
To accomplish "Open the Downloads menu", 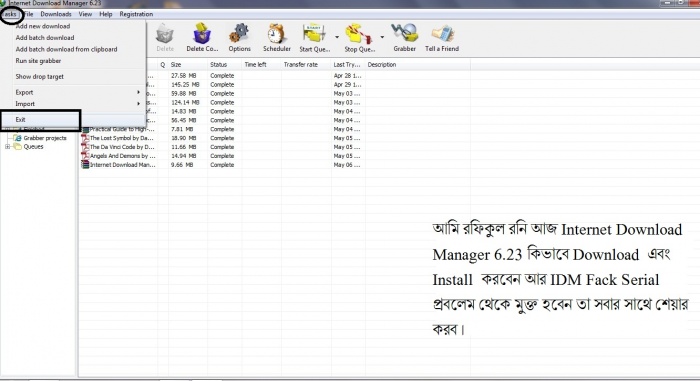I will (x=56, y=14).
